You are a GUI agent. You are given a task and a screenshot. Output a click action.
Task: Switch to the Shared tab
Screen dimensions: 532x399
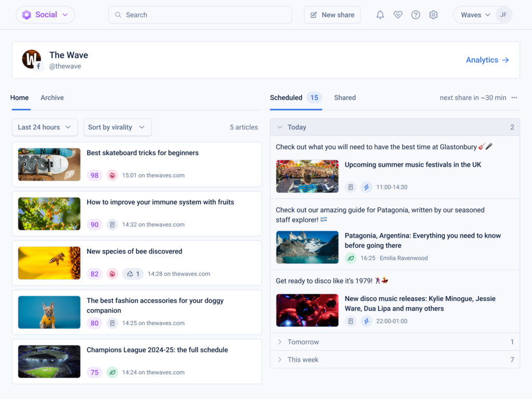[345, 98]
